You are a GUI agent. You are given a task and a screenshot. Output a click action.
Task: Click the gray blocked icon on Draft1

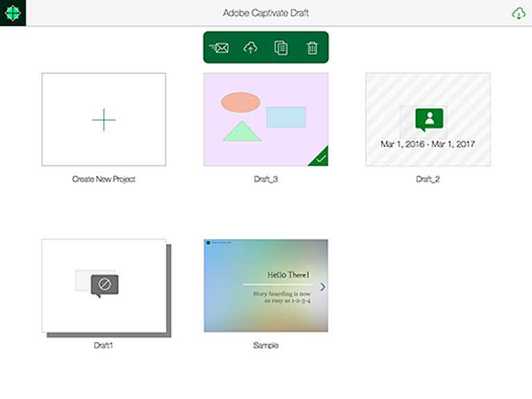105,285
